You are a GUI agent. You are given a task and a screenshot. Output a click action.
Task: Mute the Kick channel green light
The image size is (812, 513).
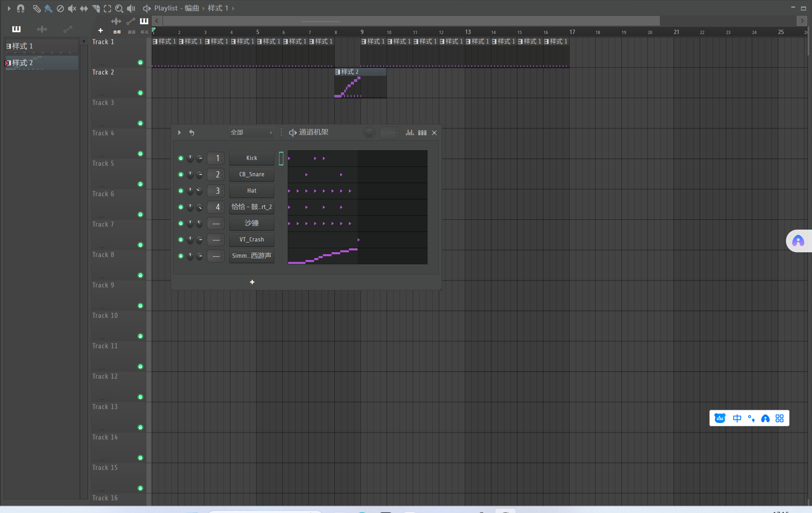(180, 158)
